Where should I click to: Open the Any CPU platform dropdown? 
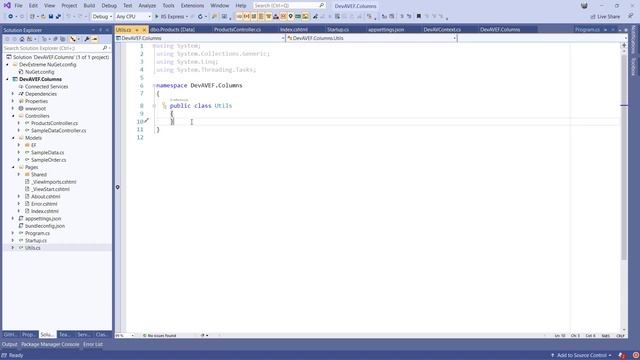pyautogui.click(x=133, y=16)
